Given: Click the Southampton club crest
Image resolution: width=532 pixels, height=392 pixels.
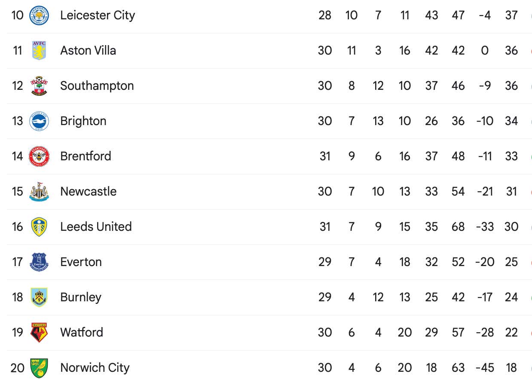Looking at the screenshot, I should pyautogui.click(x=39, y=86).
